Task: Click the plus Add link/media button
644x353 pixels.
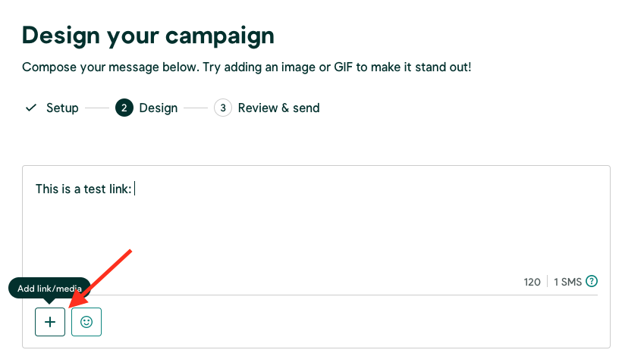Action: point(50,322)
